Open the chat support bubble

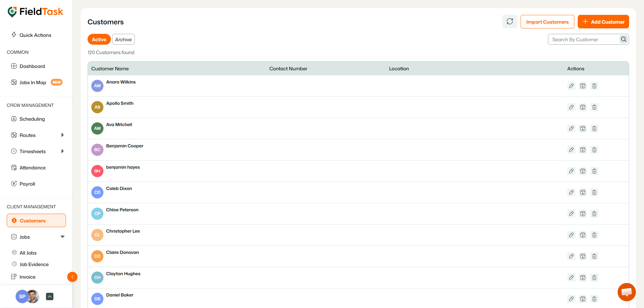click(626, 292)
